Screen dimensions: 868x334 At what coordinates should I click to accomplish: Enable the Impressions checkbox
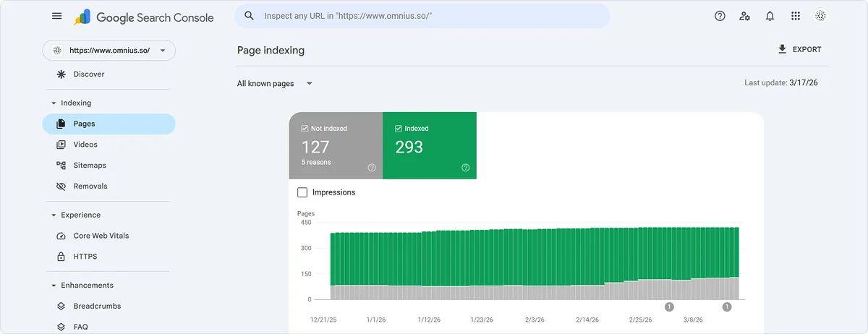(x=302, y=192)
